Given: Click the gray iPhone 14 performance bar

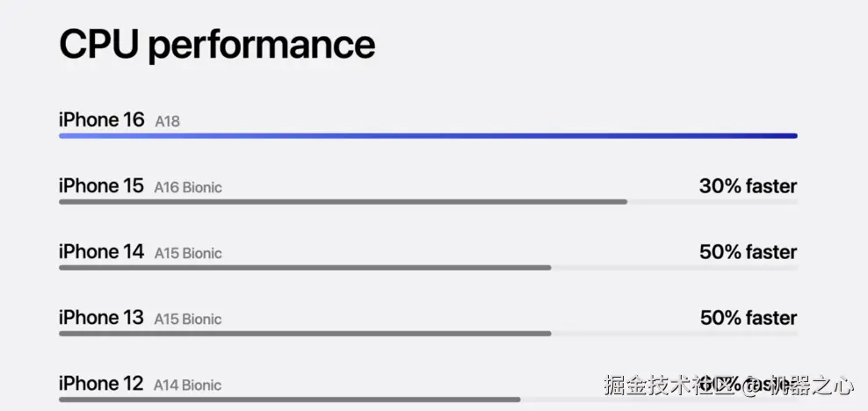Looking at the screenshot, I should coord(305,268).
